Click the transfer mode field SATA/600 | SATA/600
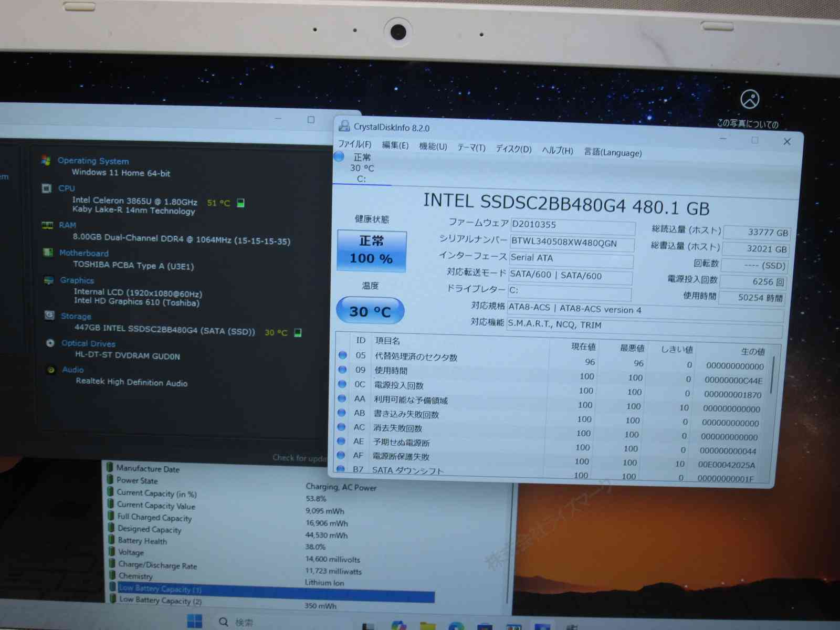 click(571, 276)
